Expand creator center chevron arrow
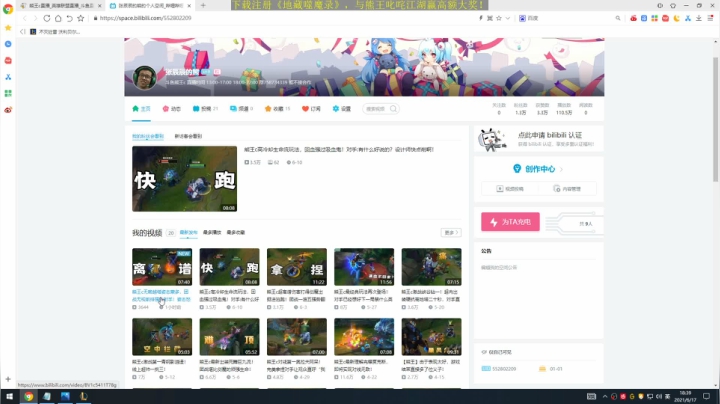This screenshot has height=404, width=720. pos(562,169)
